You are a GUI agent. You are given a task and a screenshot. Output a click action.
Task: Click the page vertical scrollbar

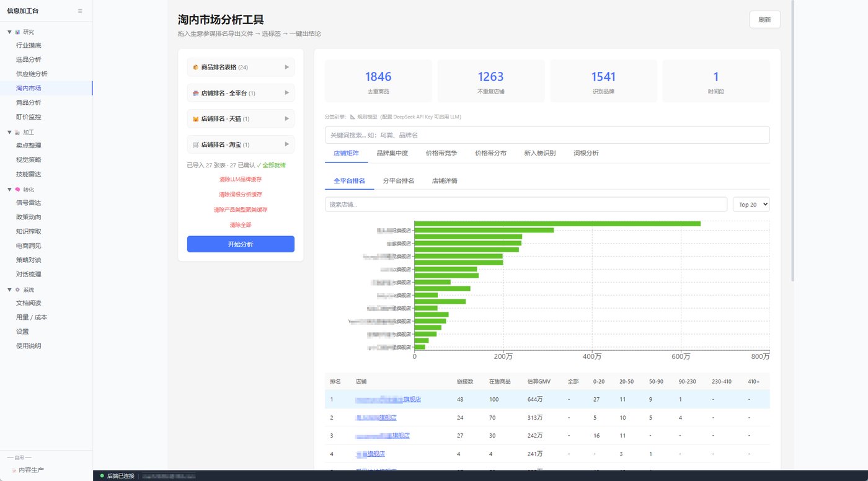click(792, 141)
